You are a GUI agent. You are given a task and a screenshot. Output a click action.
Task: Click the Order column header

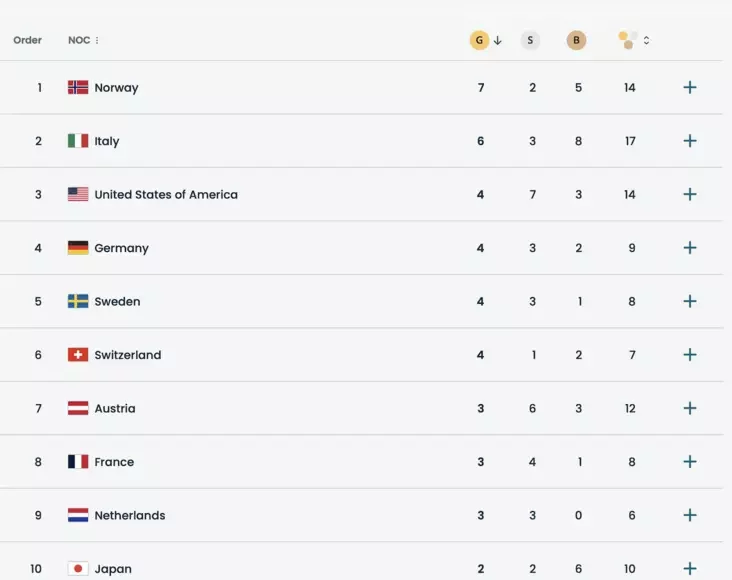tap(28, 40)
